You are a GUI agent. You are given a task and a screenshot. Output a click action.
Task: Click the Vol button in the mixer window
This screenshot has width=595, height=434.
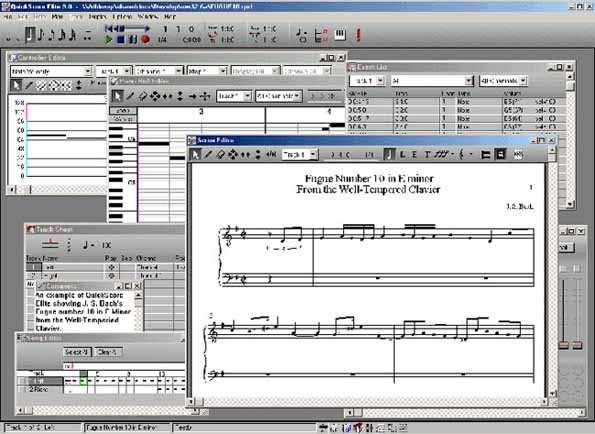click(x=567, y=247)
